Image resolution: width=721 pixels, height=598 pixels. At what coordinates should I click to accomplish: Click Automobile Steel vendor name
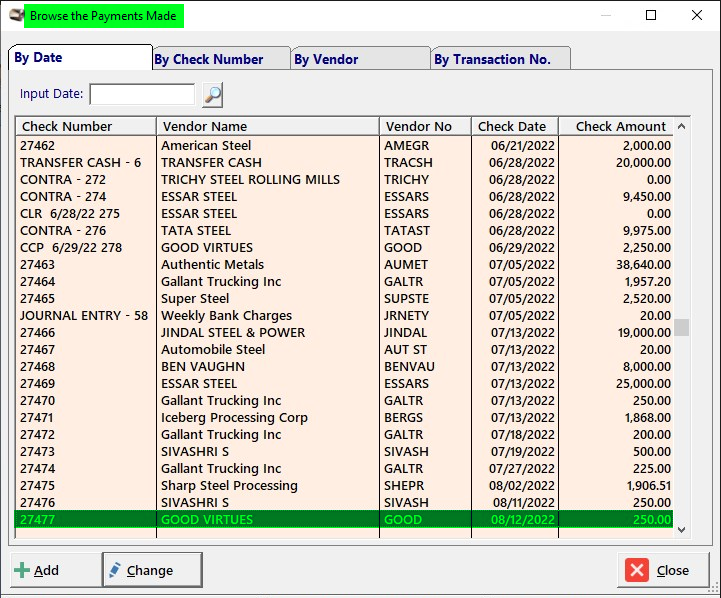pyautogui.click(x=213, y=350)
